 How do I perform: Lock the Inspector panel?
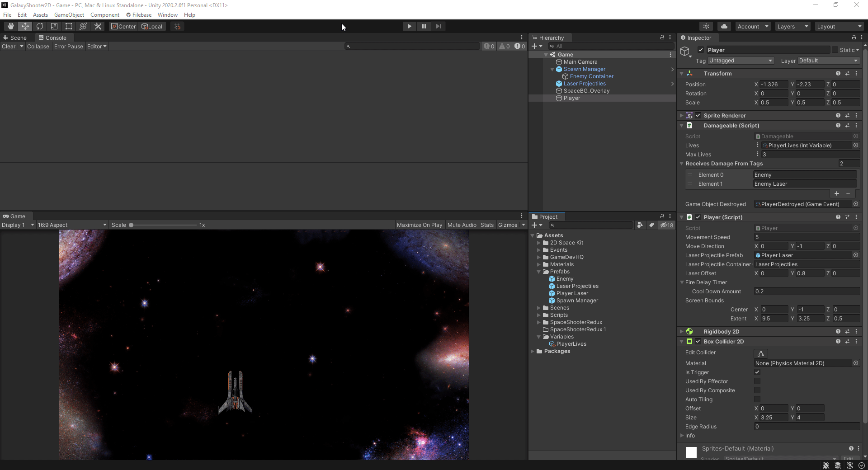coord(854,38)
